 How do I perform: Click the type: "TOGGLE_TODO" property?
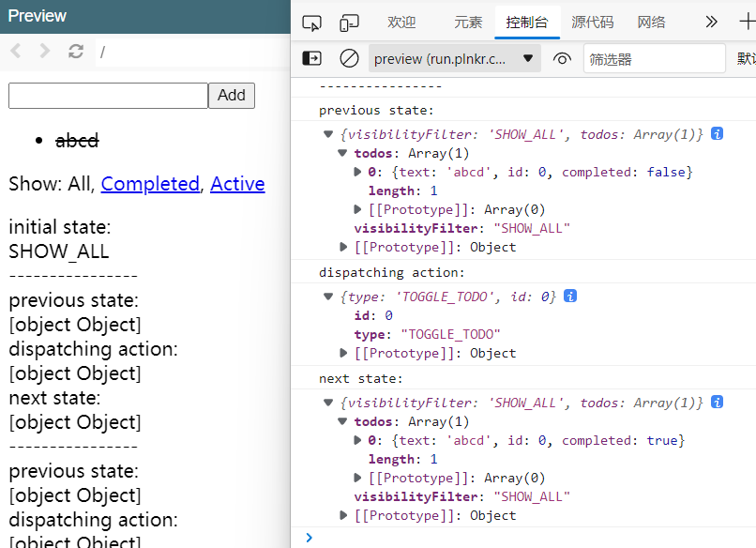click(x=427, y=334)
